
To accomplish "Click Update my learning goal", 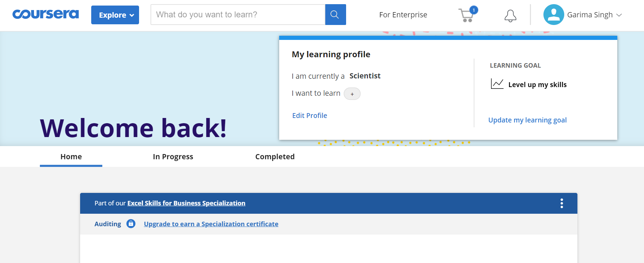I will click(527, 120).
